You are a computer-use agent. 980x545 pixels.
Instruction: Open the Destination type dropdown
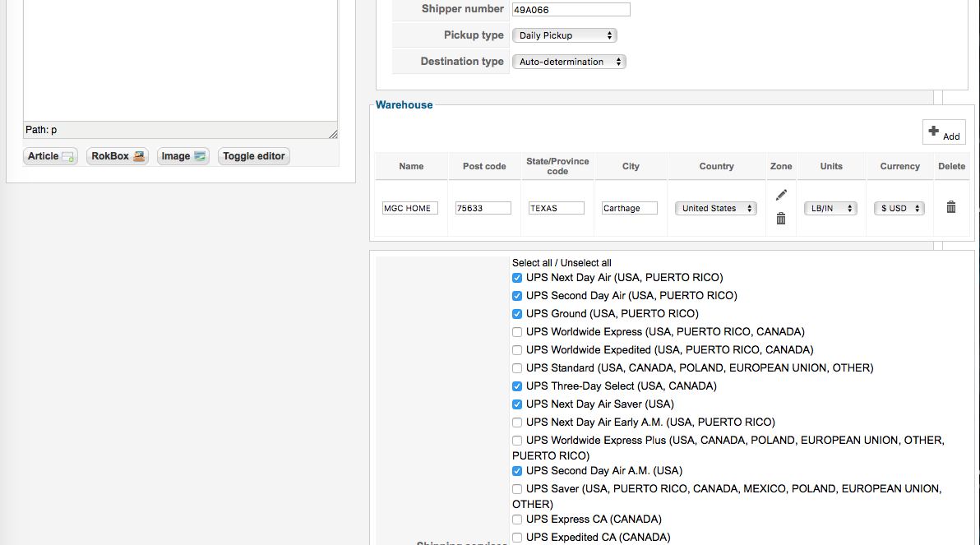(x=569, y=62)
